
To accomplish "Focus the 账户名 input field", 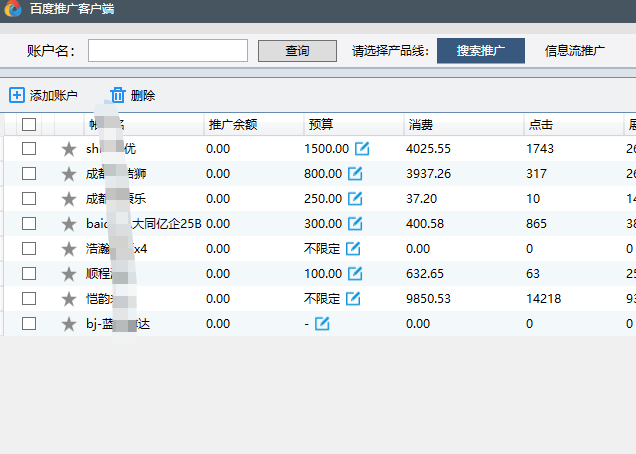I will click(168, 51).
